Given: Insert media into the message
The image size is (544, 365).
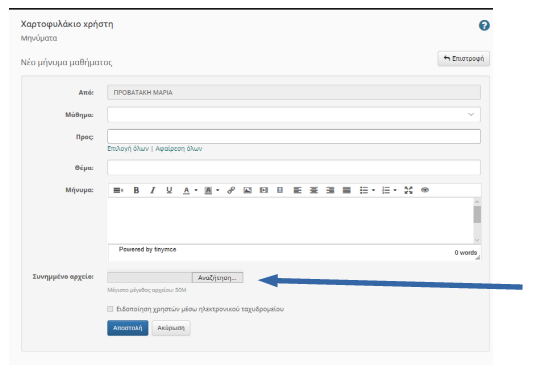Looking at the screenshot, I should coord(264,190).
